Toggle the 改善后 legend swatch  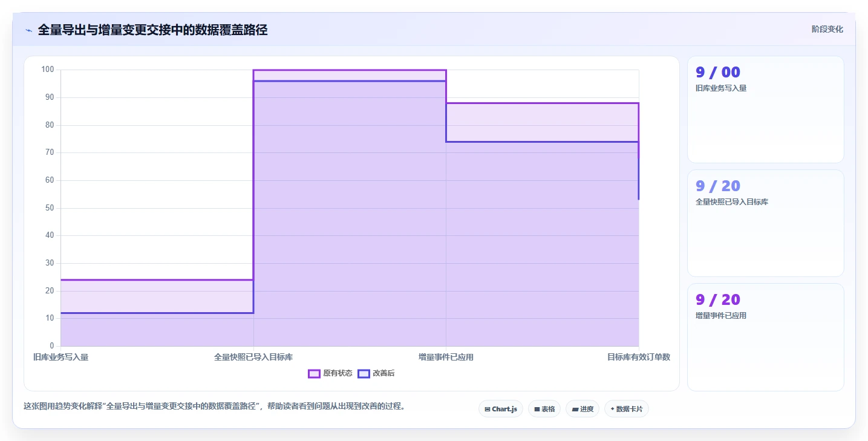pos(364,373)
